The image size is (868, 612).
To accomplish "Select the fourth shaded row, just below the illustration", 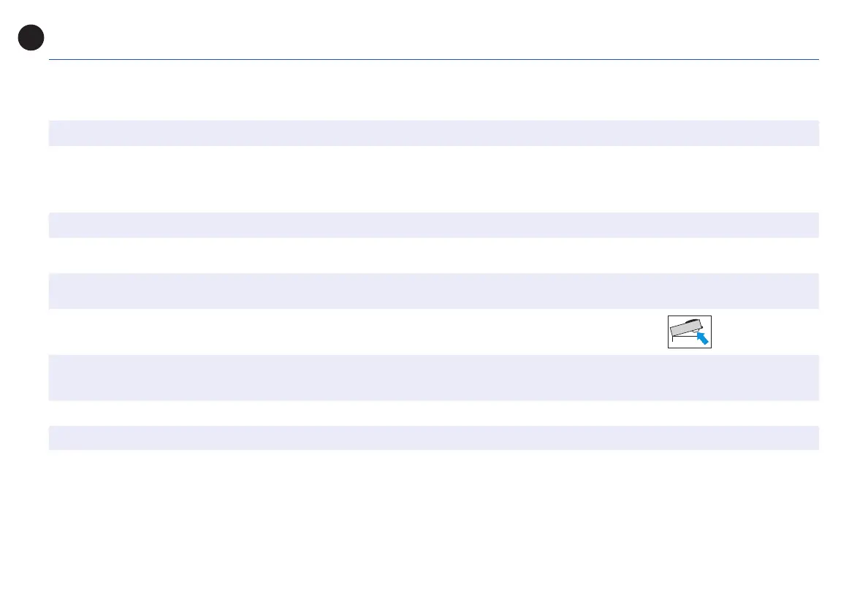I will coord(433,378).
